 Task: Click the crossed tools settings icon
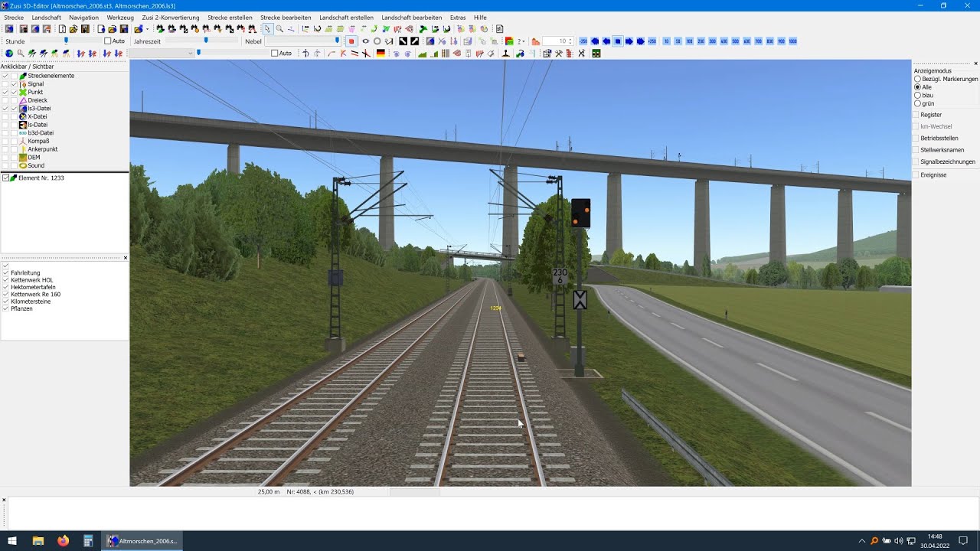tap(559, 54)
